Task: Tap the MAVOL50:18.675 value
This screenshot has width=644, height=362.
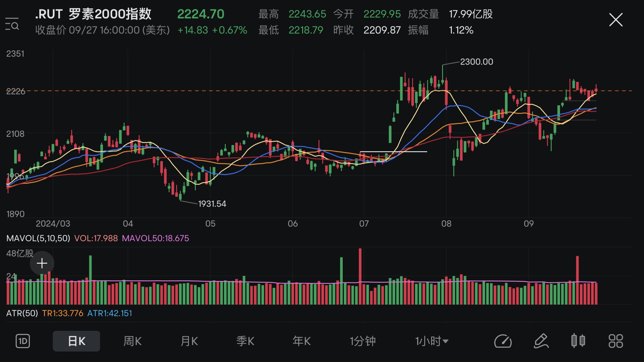Action: coord(155,238)
